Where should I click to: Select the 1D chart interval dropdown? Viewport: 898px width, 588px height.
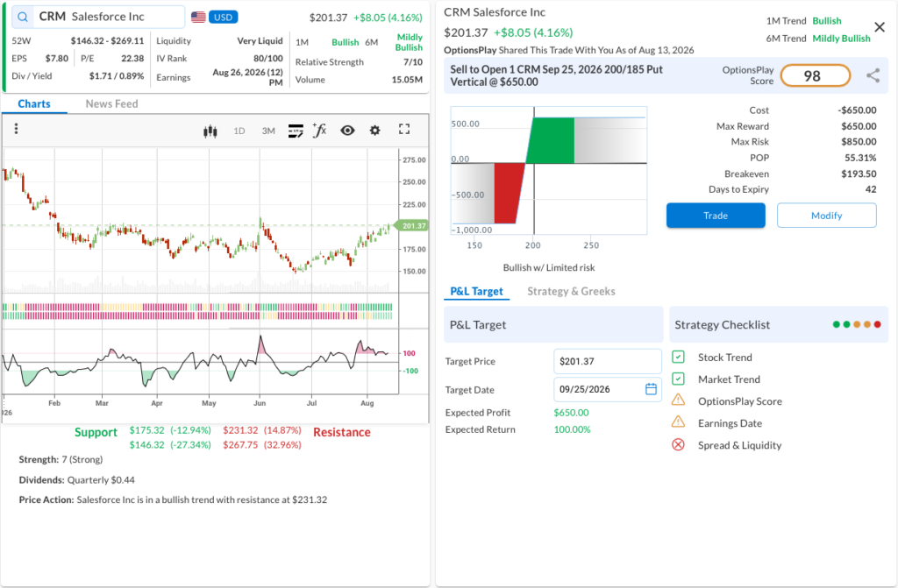tap(239, 131)
